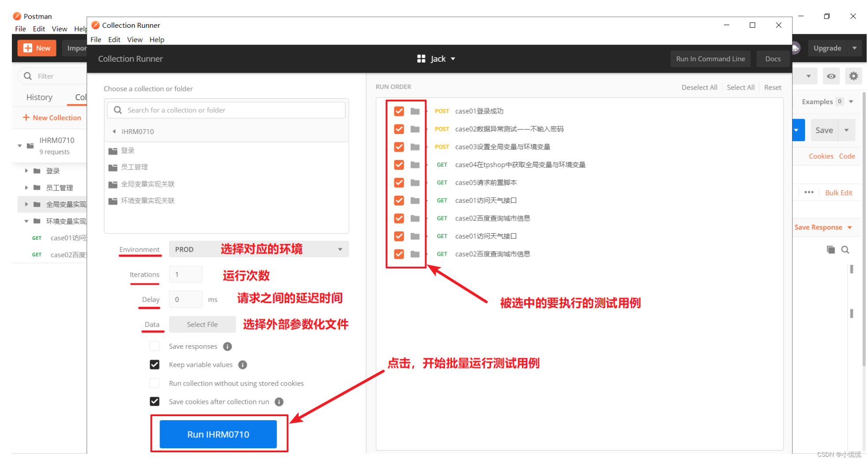The image size is (868, 462).
Task: Uncheck case05请求前置脚本 request
Action: 399,183
